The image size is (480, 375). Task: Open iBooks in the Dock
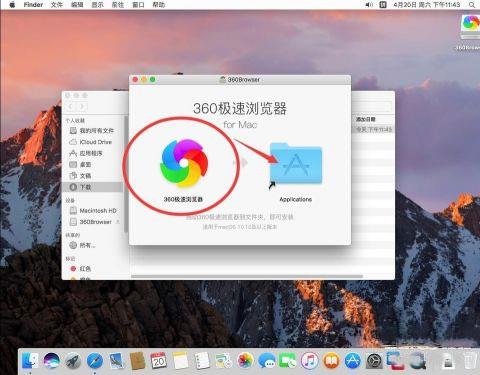click(x=331, y=361)
